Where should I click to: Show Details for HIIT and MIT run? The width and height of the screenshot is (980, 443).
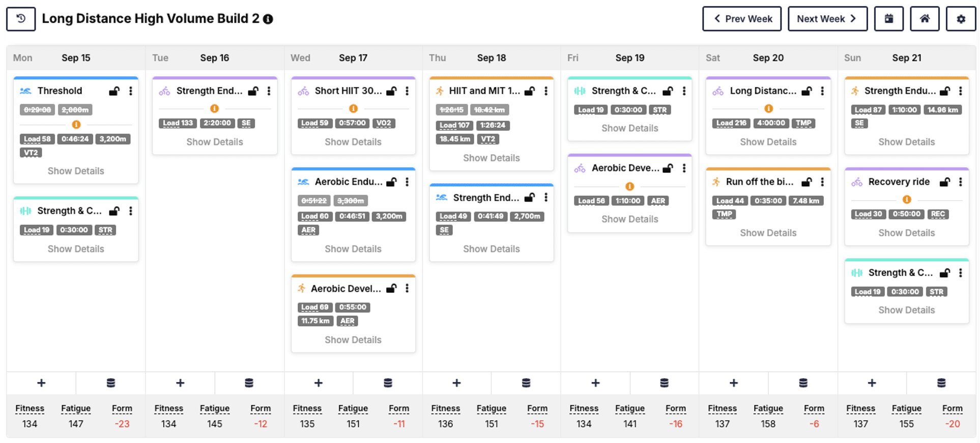click(x=491, y=158)
